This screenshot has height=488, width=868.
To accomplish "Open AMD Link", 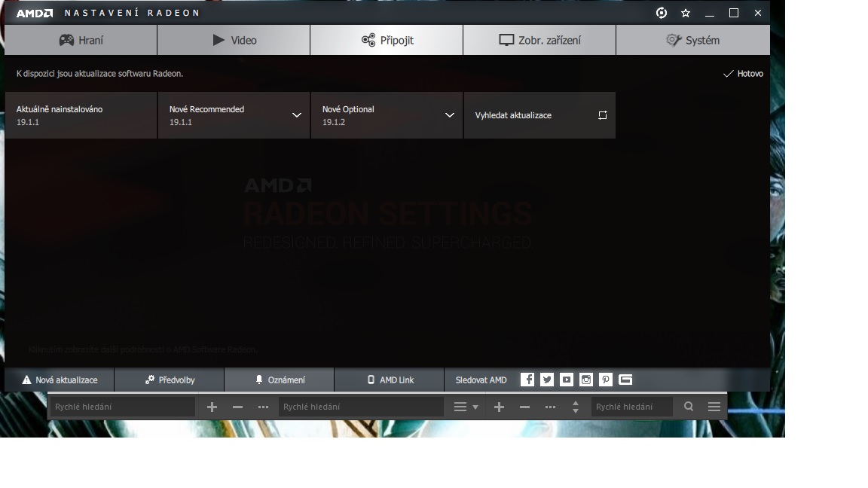I will coord(390,380).
